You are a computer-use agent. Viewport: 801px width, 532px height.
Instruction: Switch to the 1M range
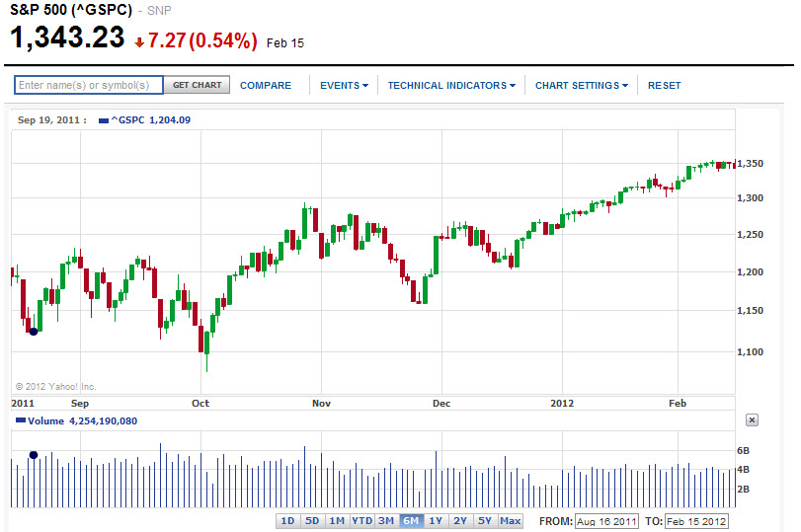[337, 521]
